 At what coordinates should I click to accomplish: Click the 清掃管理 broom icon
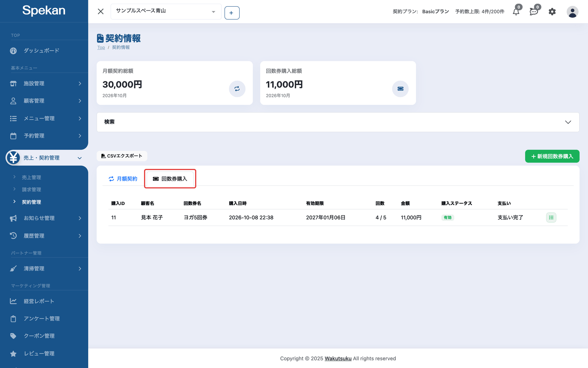click(13, 269)
